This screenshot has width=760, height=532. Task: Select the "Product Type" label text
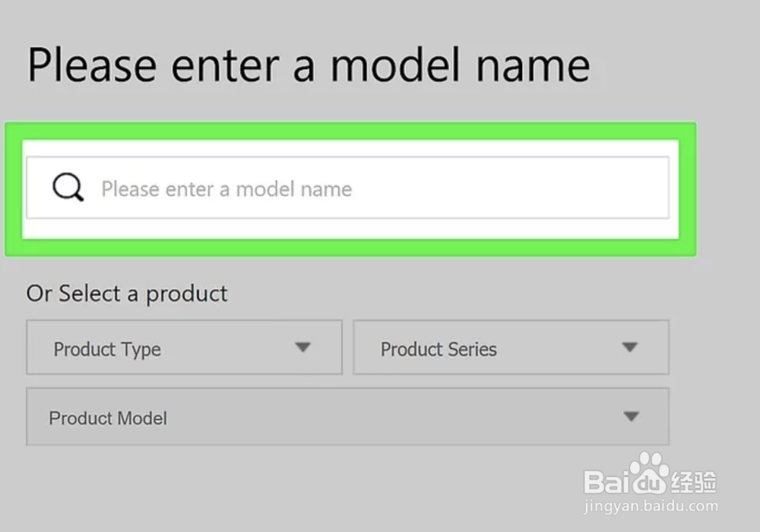(107, 350)
